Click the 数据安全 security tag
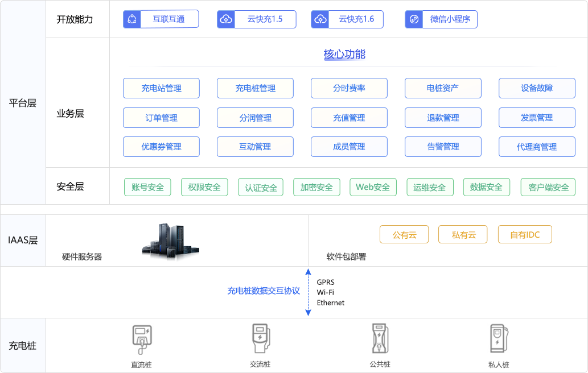Viewport: 588px width, 373px height. (x=486, y=187)
